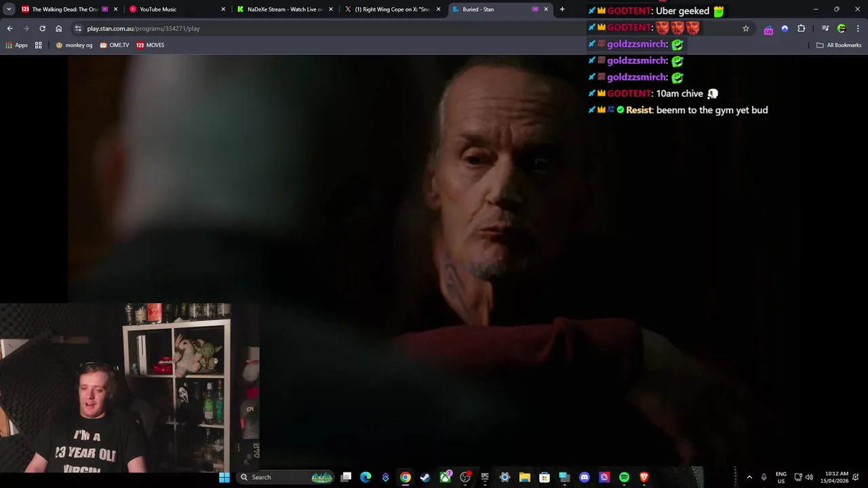This screenshot has width=868, height=488.
Task: Open the Windows Start menu
Action: [x=224, y=477]
